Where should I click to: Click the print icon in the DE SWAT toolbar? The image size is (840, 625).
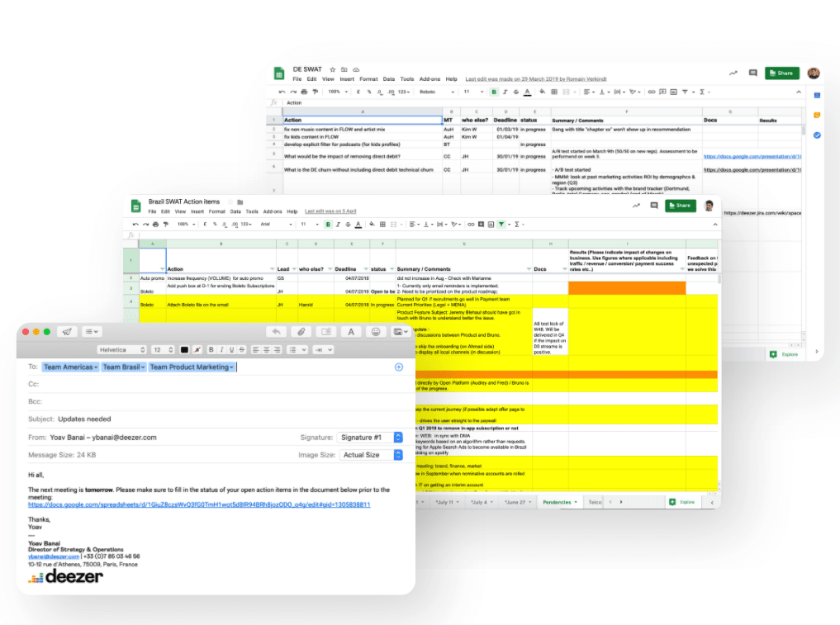coord(304,92)
